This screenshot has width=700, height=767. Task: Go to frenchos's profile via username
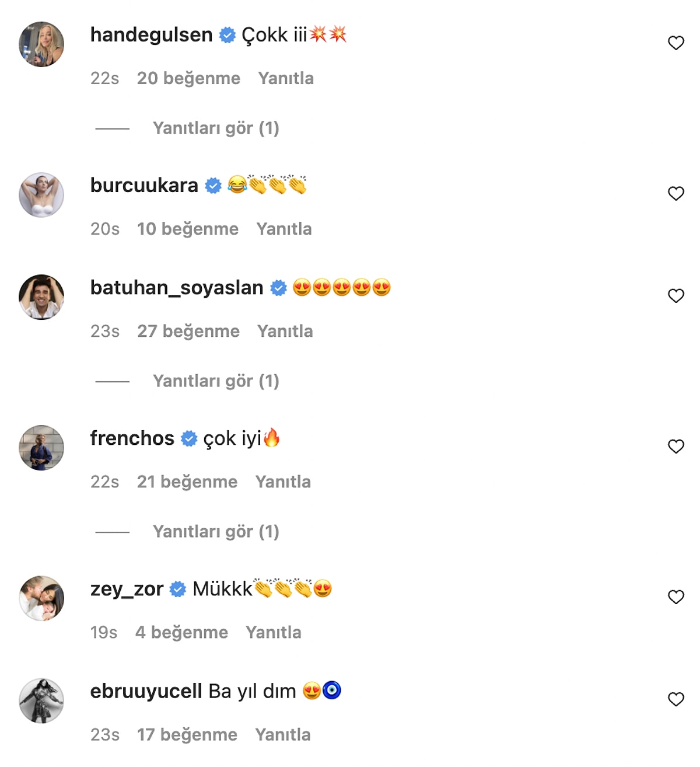point(132,438)
